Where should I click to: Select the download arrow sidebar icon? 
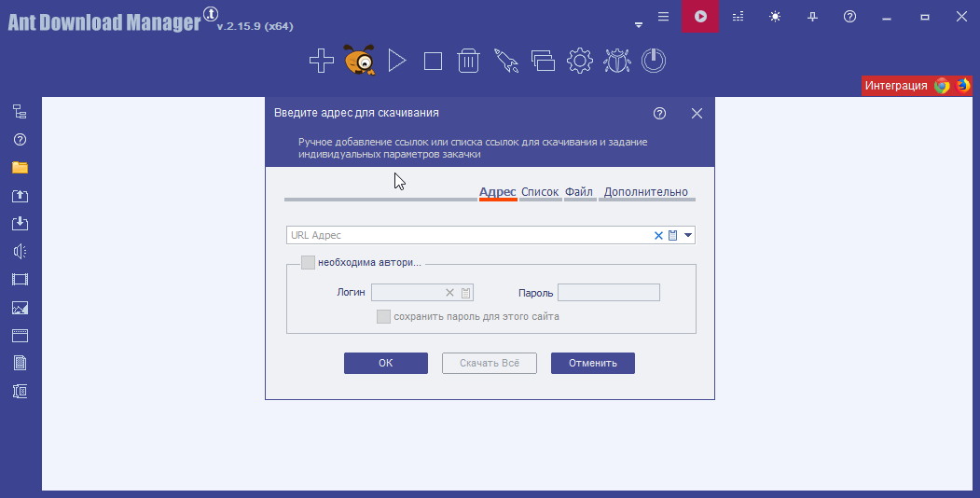pos(20,223)
